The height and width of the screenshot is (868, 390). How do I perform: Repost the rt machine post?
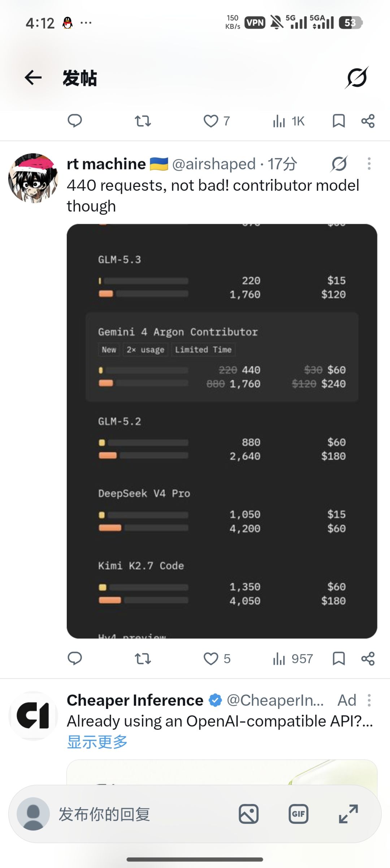(143, 659)
